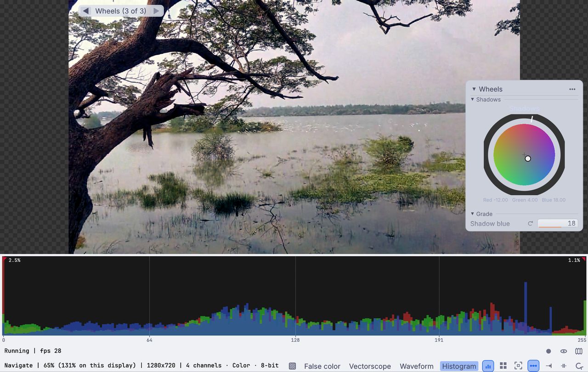Image resolution: width=588 pixels, height=372 pixels.
Task: Reset the Shadow blue value
Action: pyautogui.click(x=530, y=224)
